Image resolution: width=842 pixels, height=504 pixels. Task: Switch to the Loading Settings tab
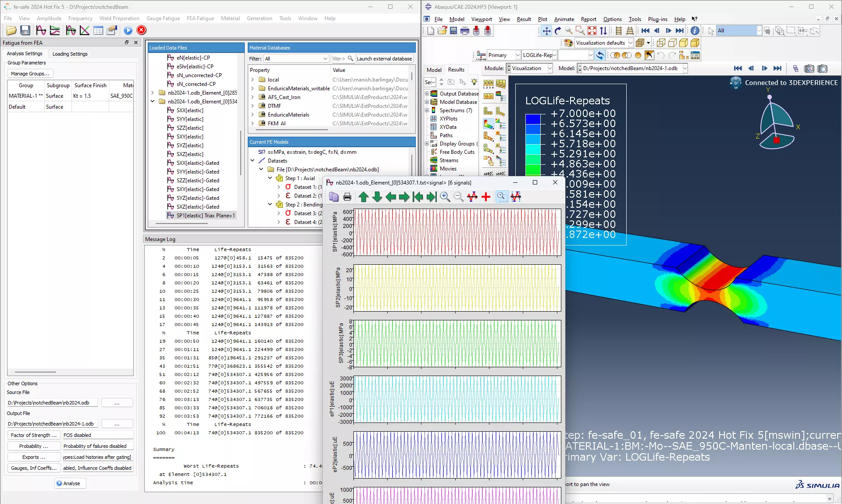[x=70, y=53]
